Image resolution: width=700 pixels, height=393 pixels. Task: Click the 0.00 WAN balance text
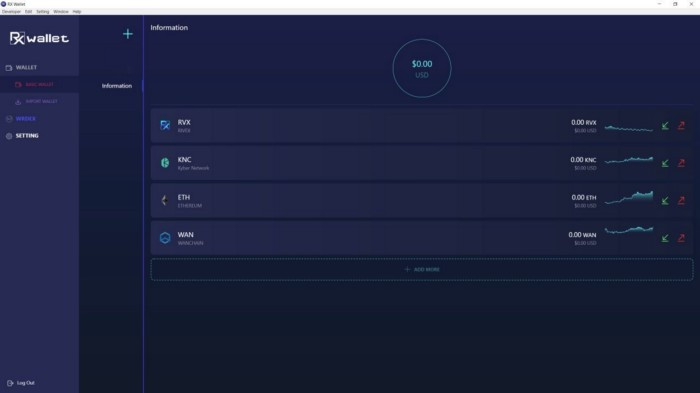582,235
